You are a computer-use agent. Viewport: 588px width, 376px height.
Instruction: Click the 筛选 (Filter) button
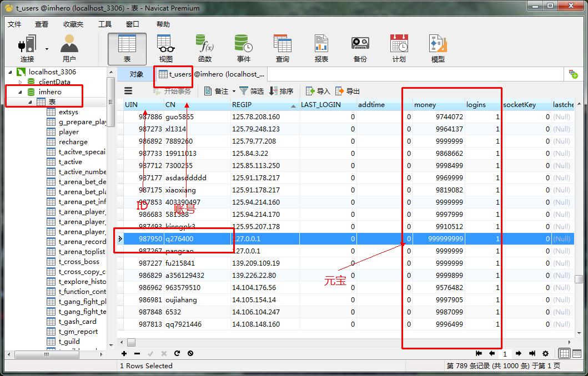(252, 91)
